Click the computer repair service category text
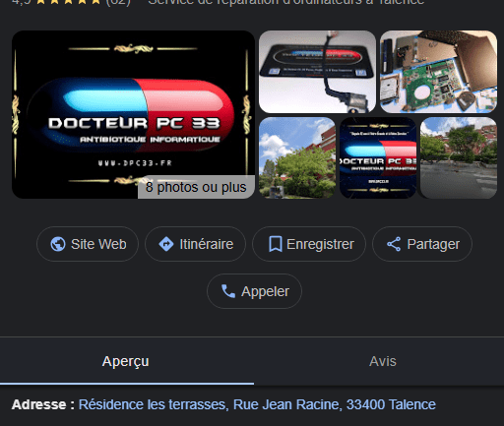 tap(286, 3)
